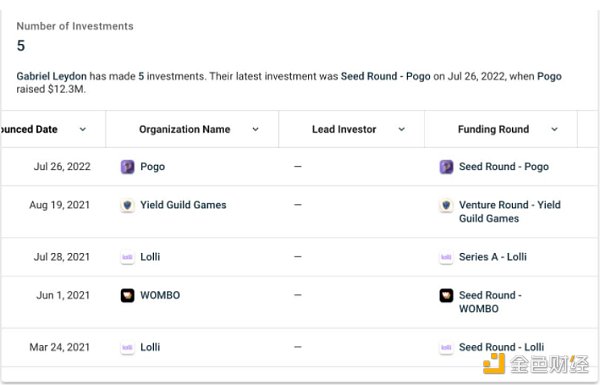Open Seed Round - Lolli funding round link
The image size is (600, 385).
pos(501,347)
